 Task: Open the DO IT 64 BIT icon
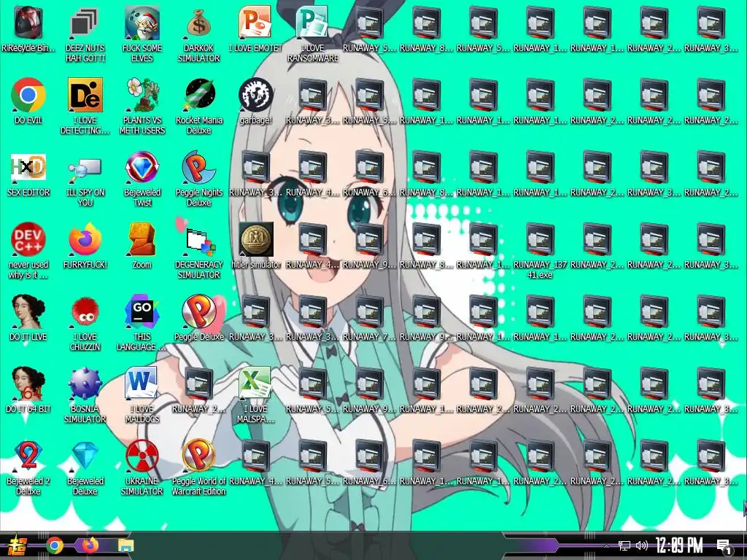(x=28, y=384)
